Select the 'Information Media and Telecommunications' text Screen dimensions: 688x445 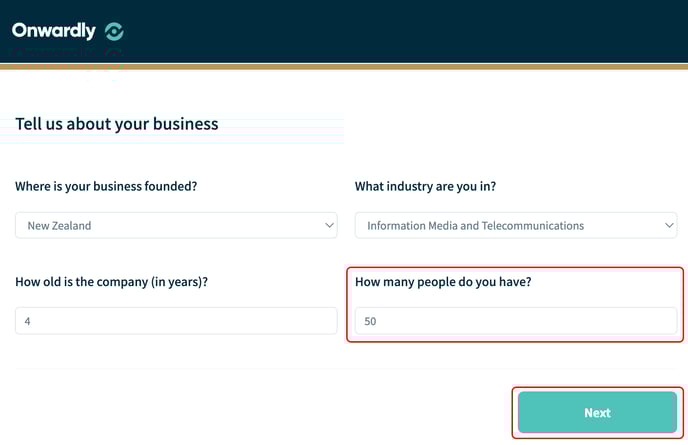[476, 226]
